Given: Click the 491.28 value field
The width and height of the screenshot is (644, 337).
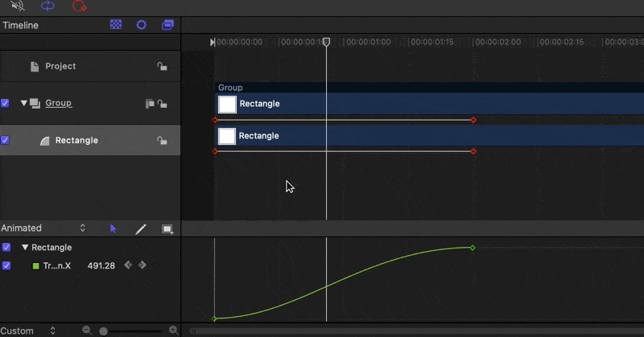Looking at the screenshot, I should [x=101, y=265].
